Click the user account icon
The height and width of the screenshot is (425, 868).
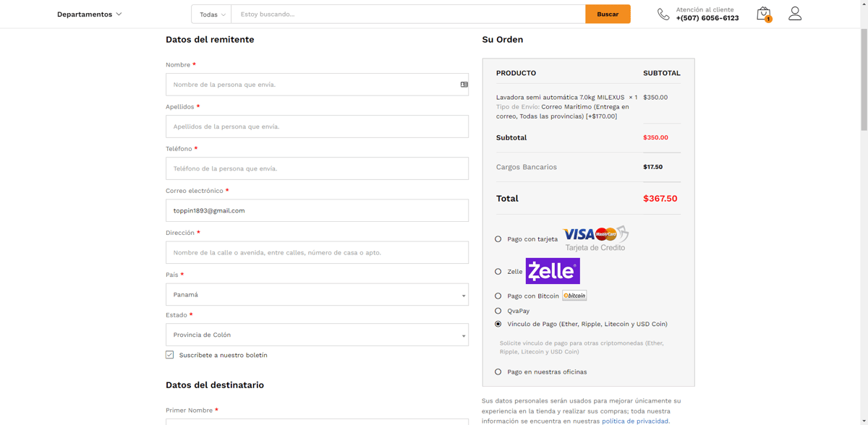pyautogui.click(x=795, y=14)
